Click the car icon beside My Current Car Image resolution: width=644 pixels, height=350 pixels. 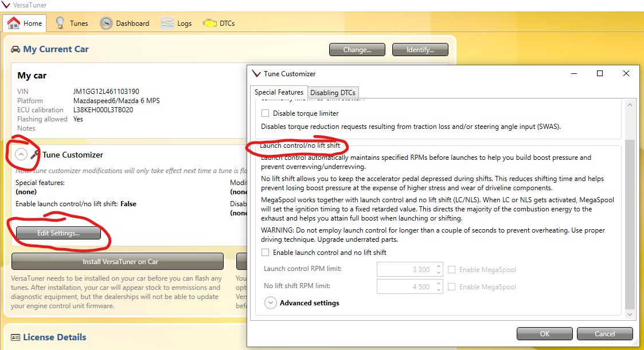click(15, 49)
